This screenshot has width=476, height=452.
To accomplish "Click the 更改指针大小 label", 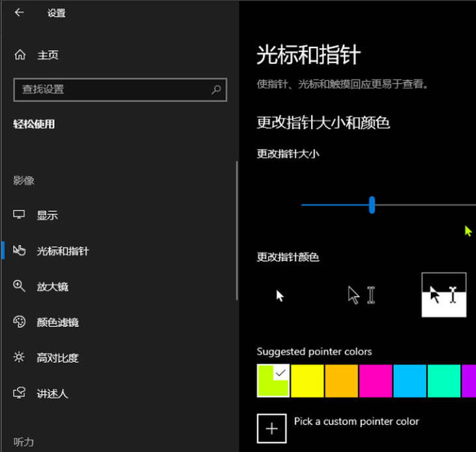I will pyautogui.click(x=288, y=154).
